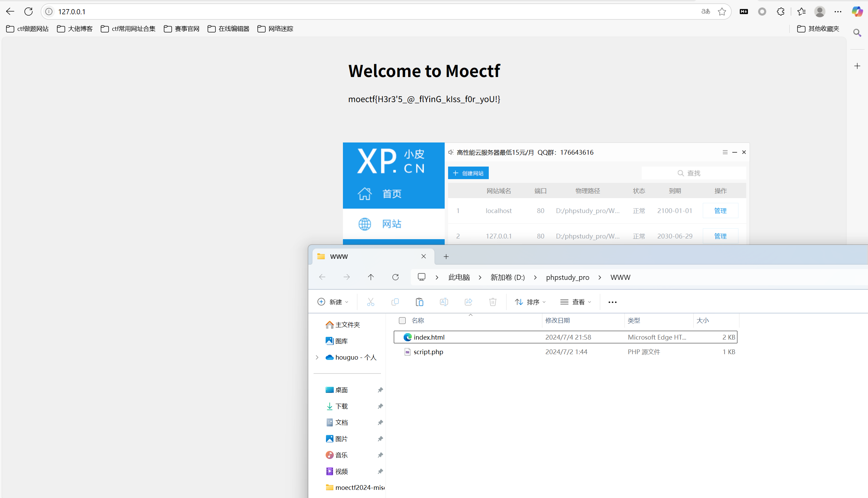Open Explorer see more ellipsis menu
The width and height of the screenshot is (868, 498).
[x=613, y=302]
